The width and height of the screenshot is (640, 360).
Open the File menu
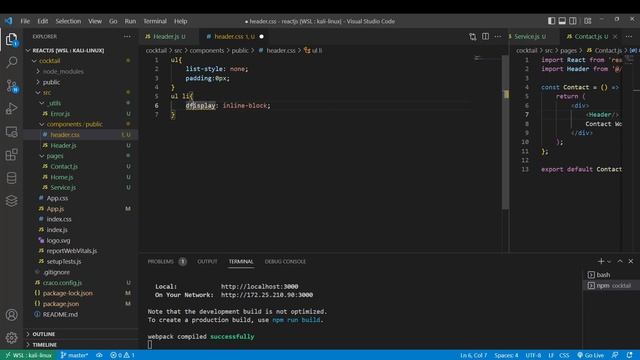[x=25, y=21]
